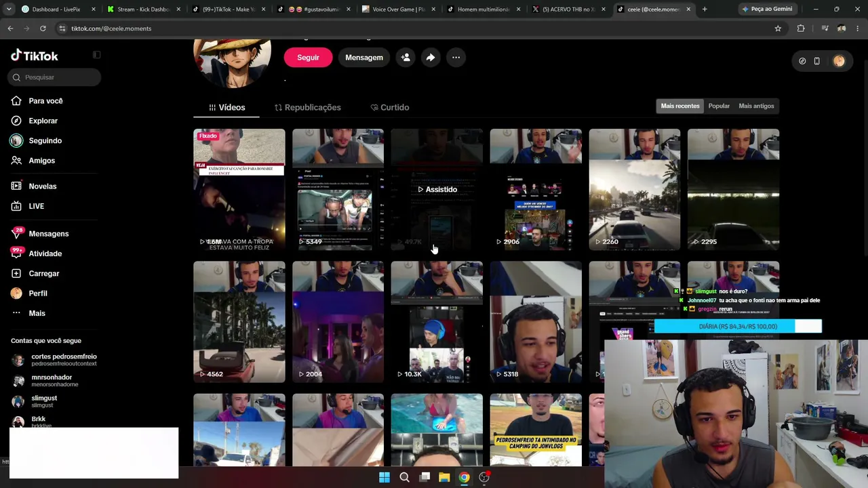Reload the page in Chrome
Screen dimensions: 868x488
click(x=43, y=28)
